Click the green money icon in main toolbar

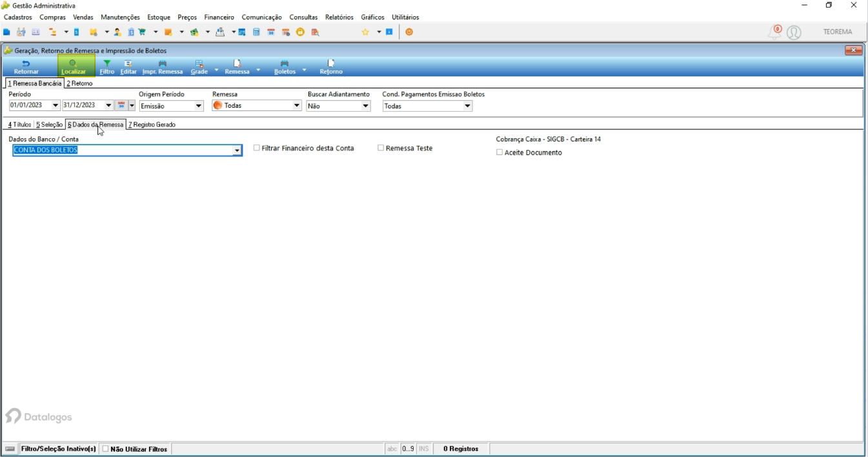(x=194, y=32)
